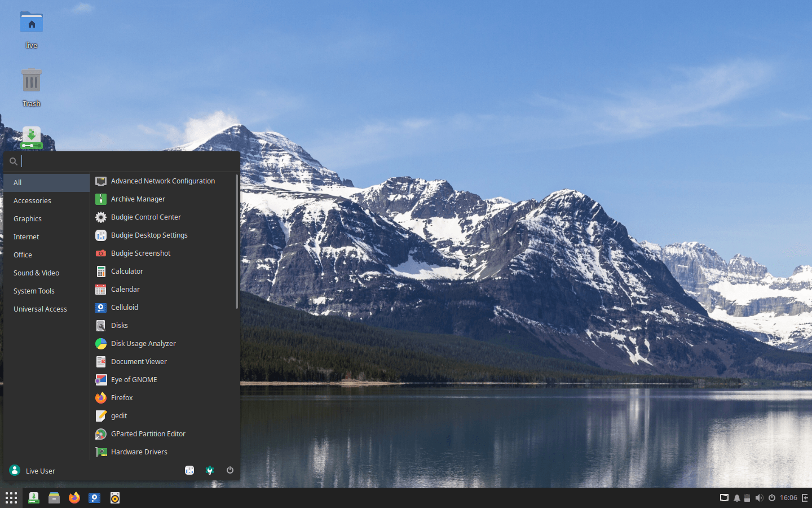Image resolution: width=812 pixels, height=508 pixels.
Task: Open the wired network tray icon
Action: click(724, 498)
